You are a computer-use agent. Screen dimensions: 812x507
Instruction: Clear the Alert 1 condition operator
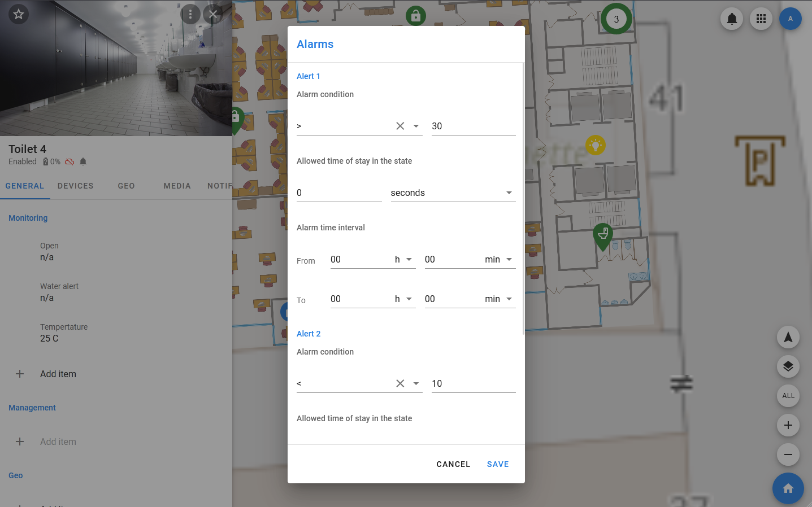(x=400, y=126)
